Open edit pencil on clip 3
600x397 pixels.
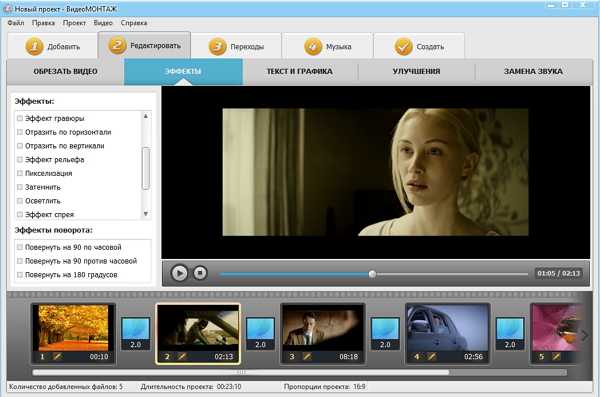pos(307,357)
